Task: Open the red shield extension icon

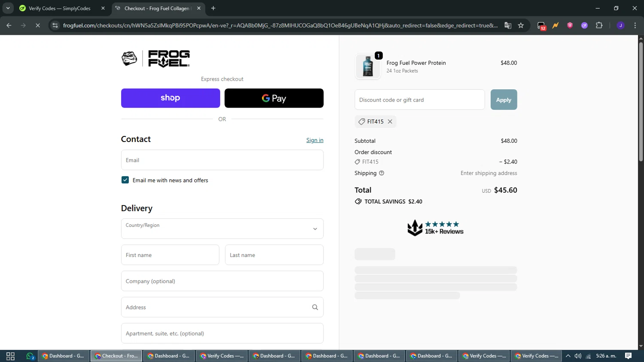Action: (570, 25)
